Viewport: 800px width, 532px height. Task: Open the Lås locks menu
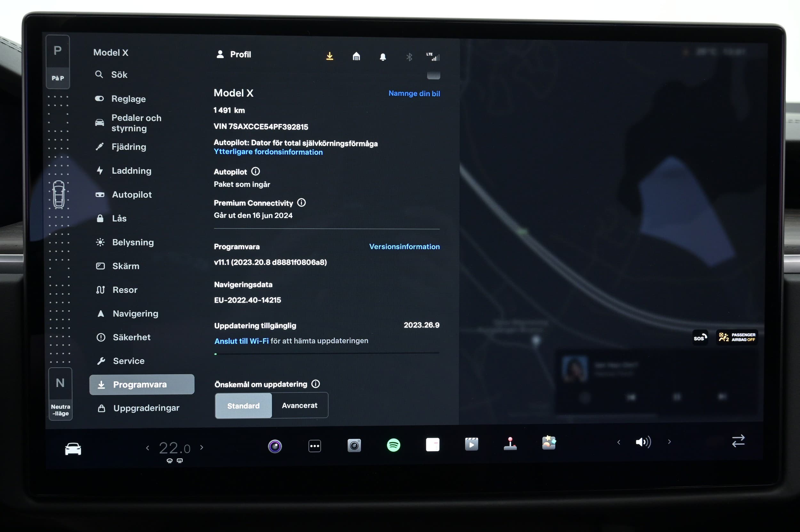(x=111, y=218)
